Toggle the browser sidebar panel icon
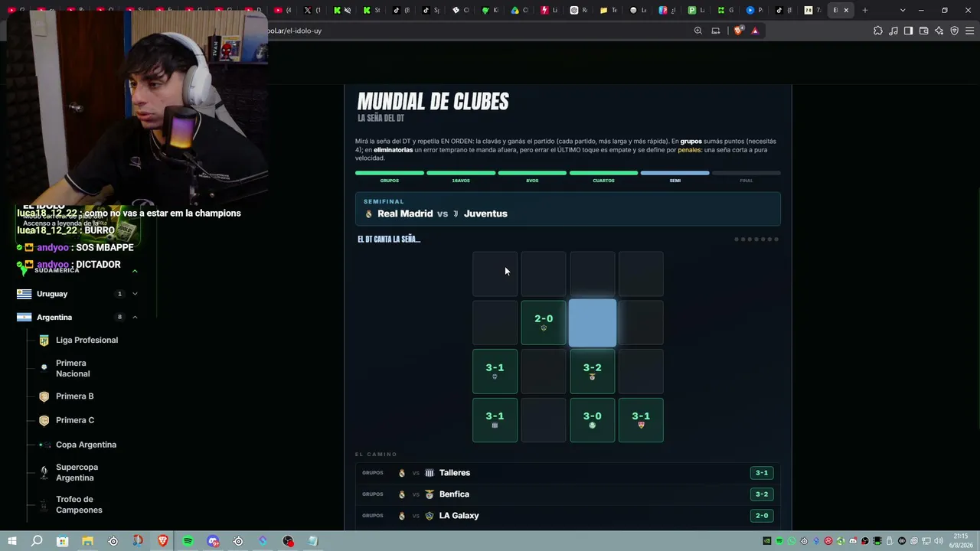The height and width of the screenshot is (551, 980). pos(908,31)
